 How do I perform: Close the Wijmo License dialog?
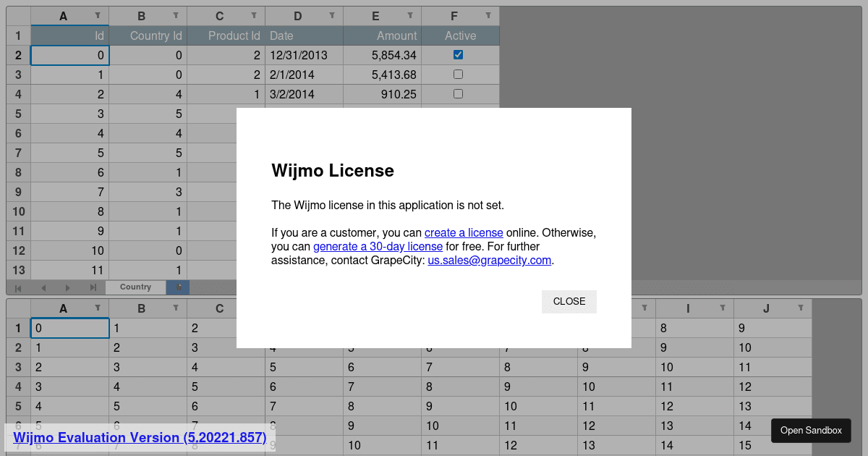(569, 301)
